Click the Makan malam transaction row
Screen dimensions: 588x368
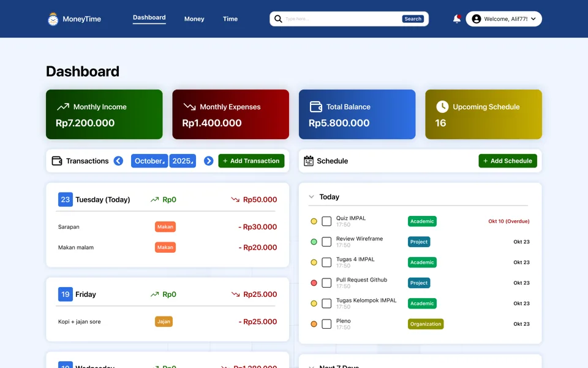(167, 247)
